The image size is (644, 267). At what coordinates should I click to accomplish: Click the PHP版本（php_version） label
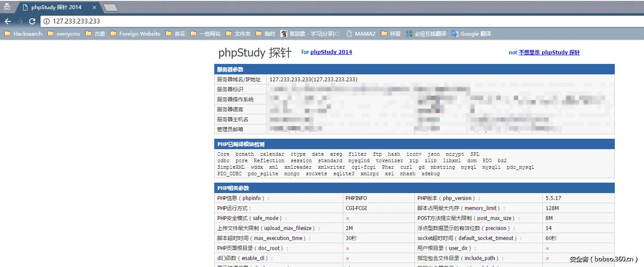448,198
